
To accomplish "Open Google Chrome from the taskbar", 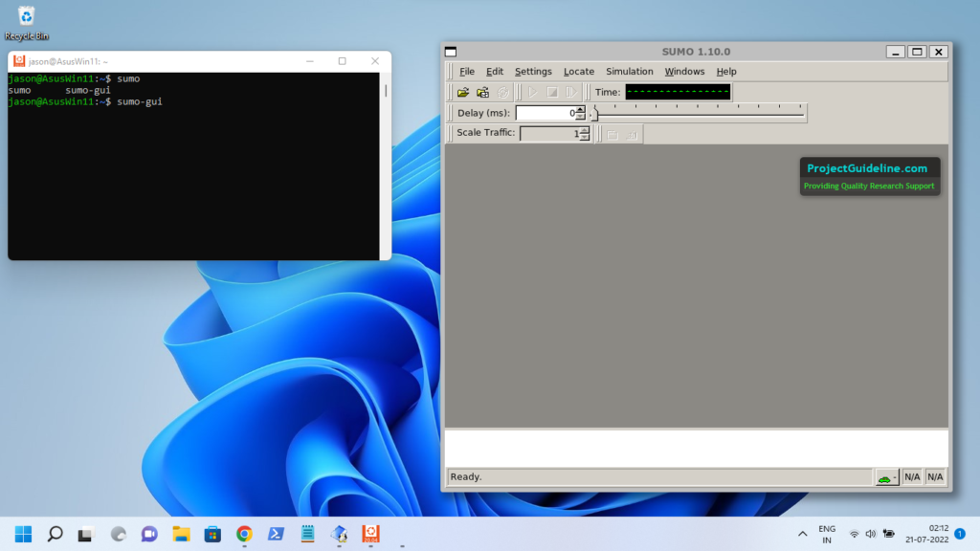I will click(x=244, y=534).
